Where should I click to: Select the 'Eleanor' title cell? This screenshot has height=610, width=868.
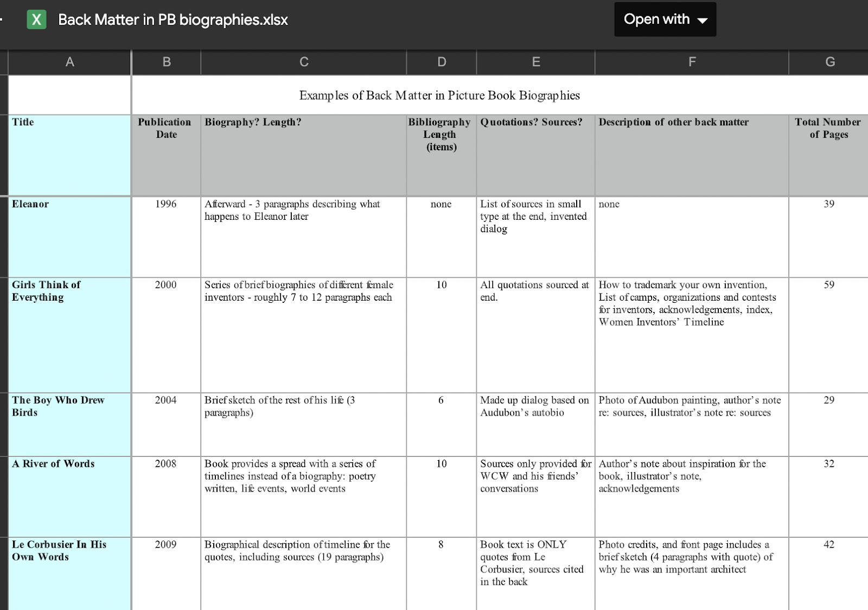pyautogui.click(x=69, y=237)
